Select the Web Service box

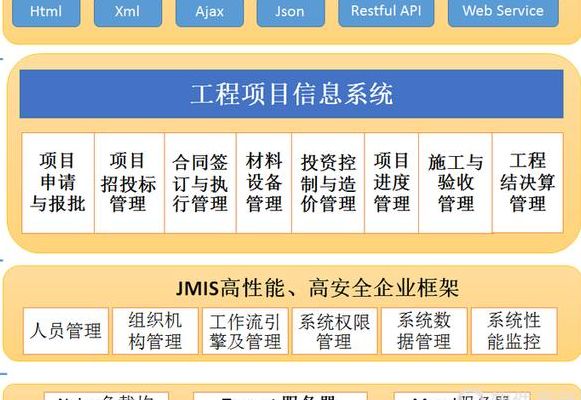pos(503,12)
